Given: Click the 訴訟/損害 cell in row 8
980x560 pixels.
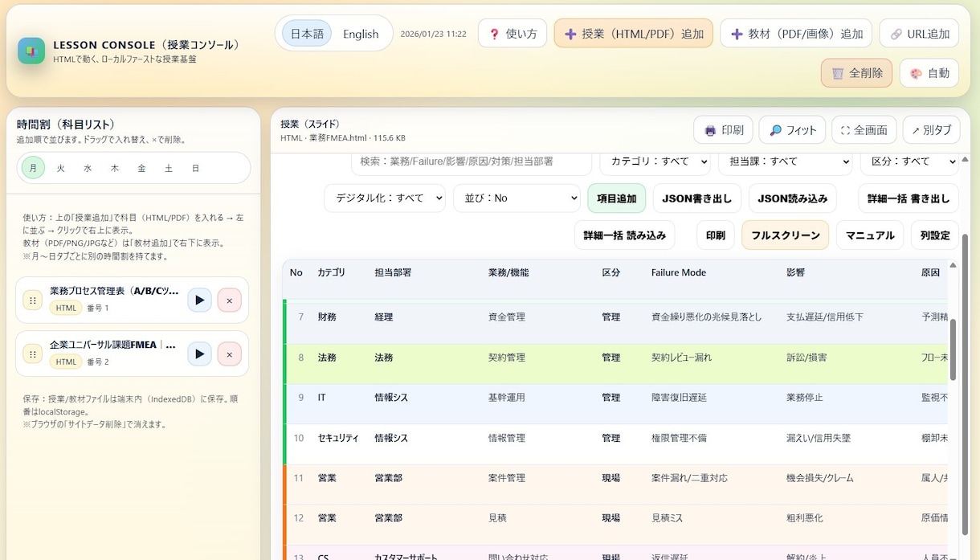Looking at the screenshot, I should [806, 358].
